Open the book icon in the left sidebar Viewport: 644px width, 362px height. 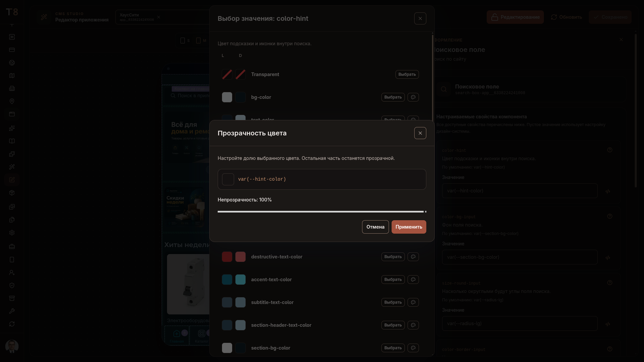tap(12, 141)
